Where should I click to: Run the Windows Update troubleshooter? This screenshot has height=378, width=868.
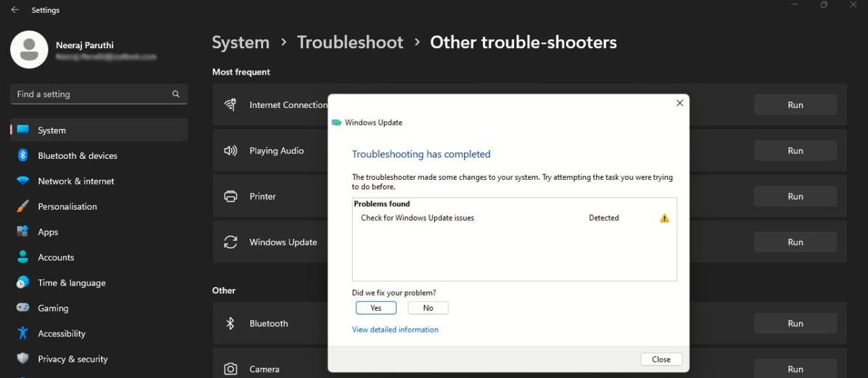pos(795,242)
